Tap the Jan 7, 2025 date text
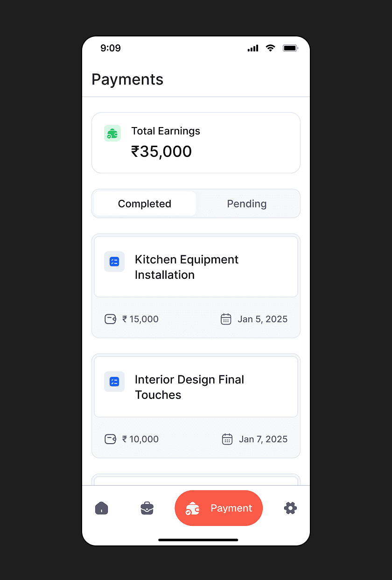 pos(263,439)
